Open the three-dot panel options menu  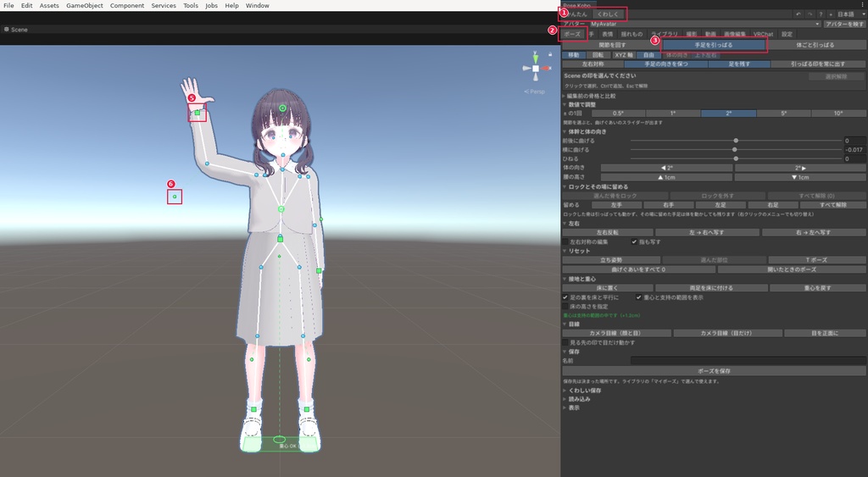pos(862,4)
